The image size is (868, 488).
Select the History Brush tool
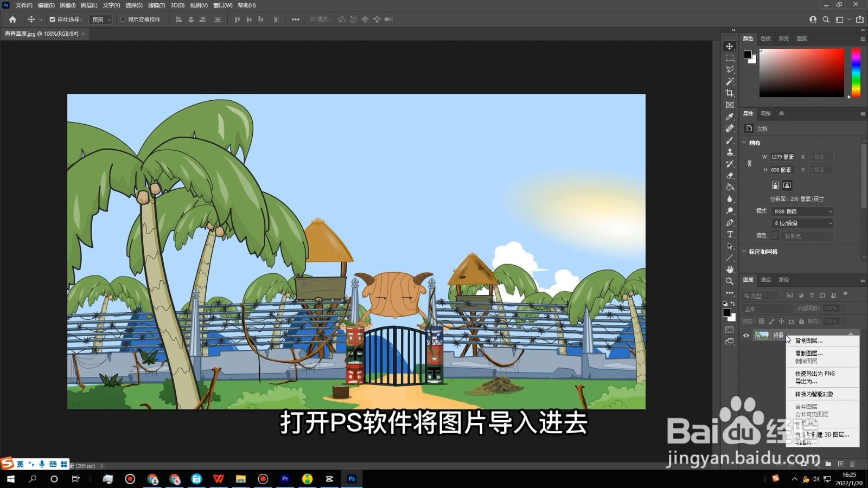(x=730, y=164)
